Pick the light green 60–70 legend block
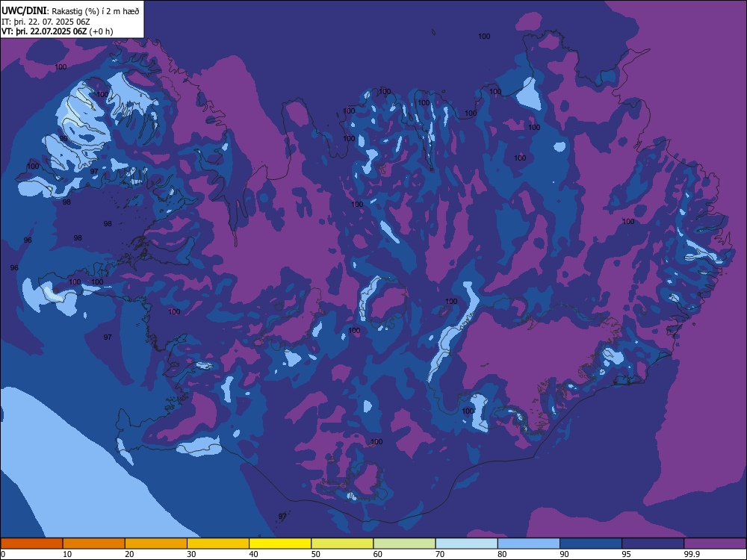Screen dimensions: 747x560 click(404, 544)
